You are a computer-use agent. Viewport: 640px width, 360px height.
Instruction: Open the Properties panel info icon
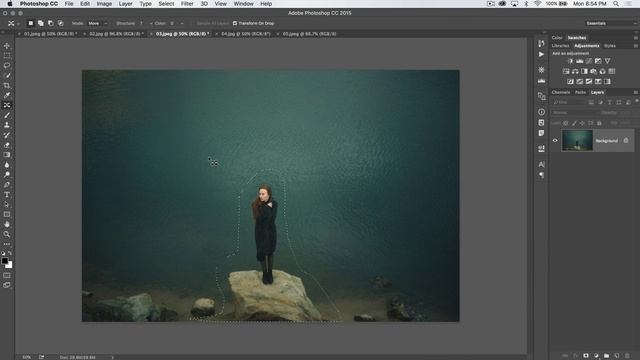(542, 112)
